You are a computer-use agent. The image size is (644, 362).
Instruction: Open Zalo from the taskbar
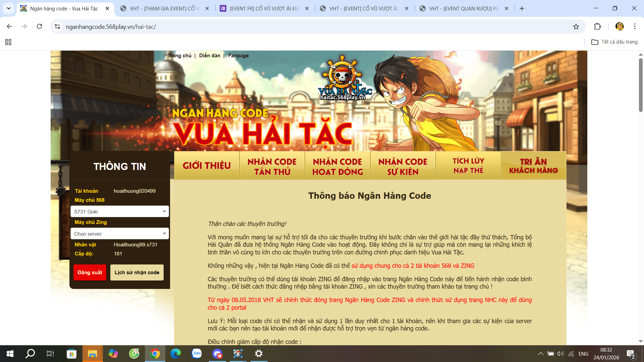pyautogui.click(x=197, y=354)
